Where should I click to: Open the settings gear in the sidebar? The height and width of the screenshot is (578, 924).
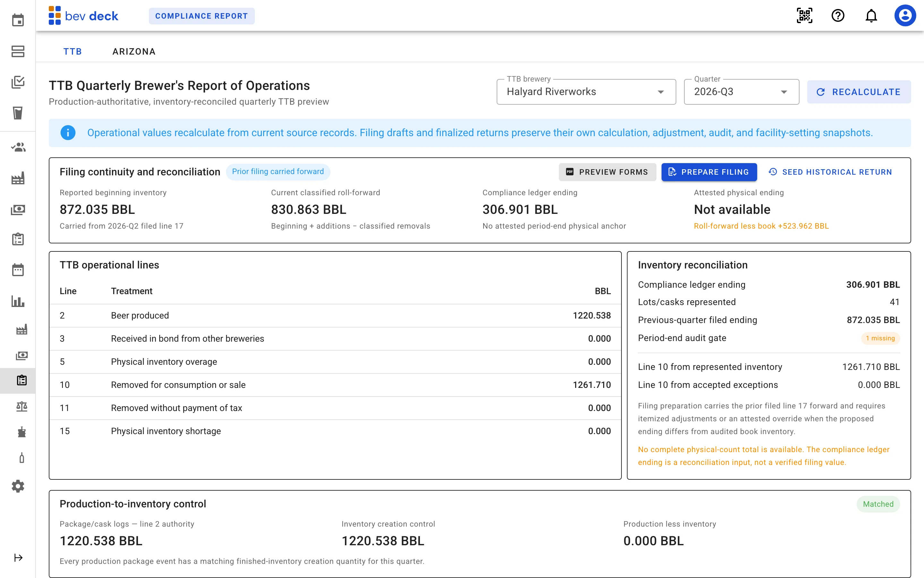pos(18,486)
